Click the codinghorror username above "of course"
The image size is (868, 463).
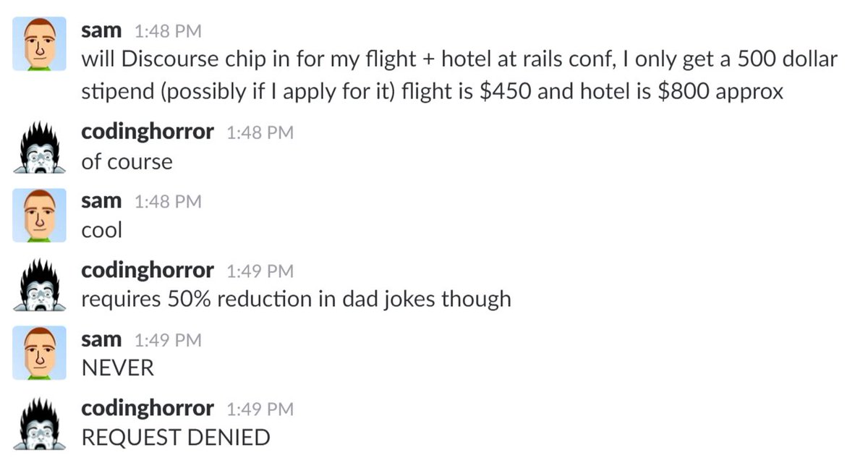click(148, 132)
